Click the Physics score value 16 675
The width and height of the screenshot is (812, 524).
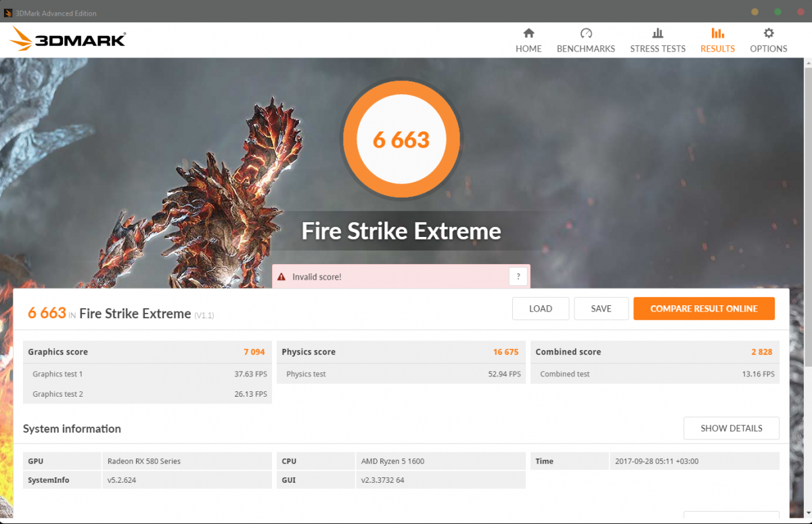[x=506, y=352]
